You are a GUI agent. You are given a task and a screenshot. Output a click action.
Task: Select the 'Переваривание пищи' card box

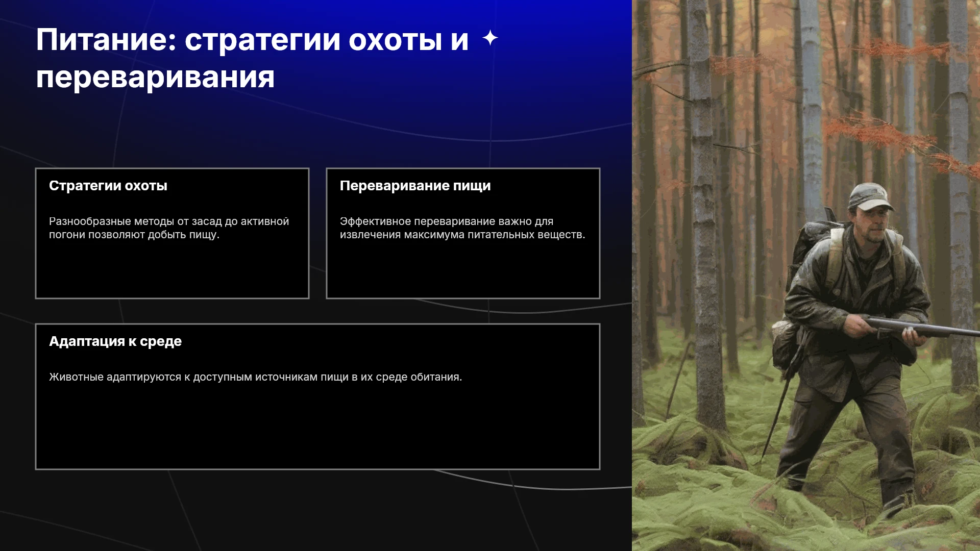pyautogui.click(x=463, y=233)
